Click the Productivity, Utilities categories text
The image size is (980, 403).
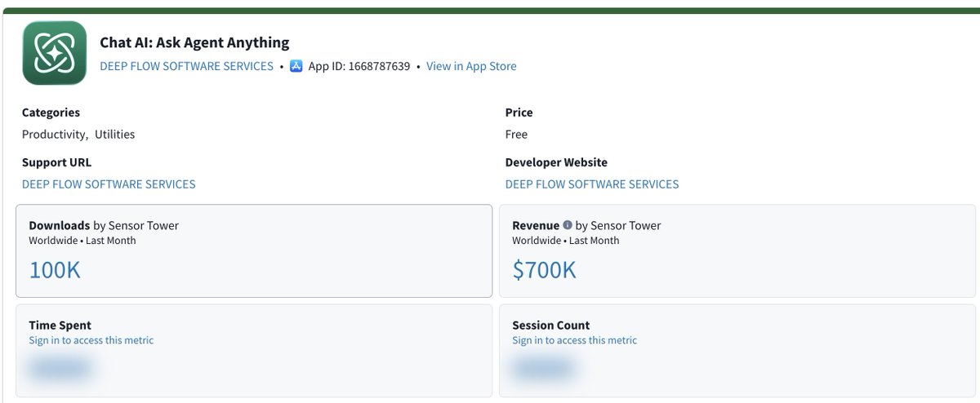coord(78,134)
